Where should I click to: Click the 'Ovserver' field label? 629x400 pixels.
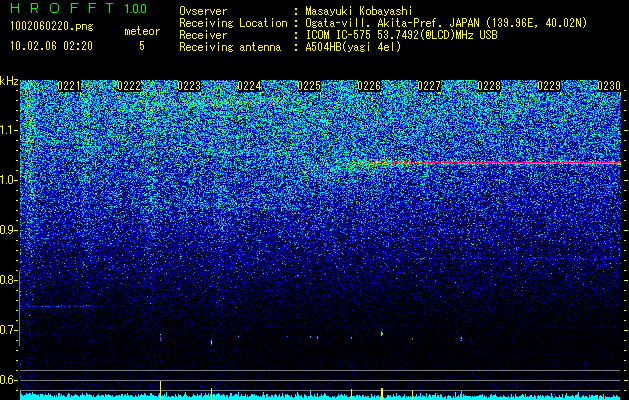(203, 11)
